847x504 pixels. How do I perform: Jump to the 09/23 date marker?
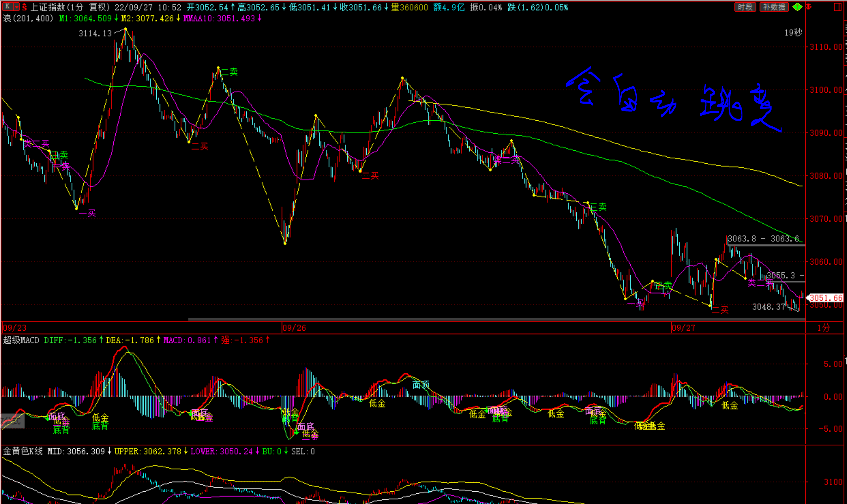[14, 328]
